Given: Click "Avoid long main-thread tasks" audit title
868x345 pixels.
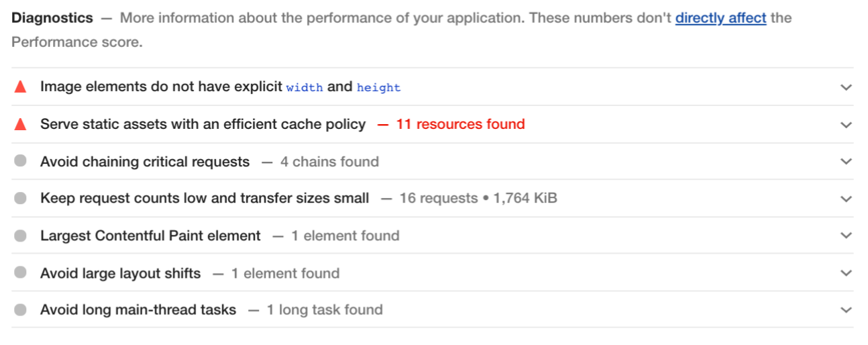Looking at the screenshot, I should coord(138,310).
